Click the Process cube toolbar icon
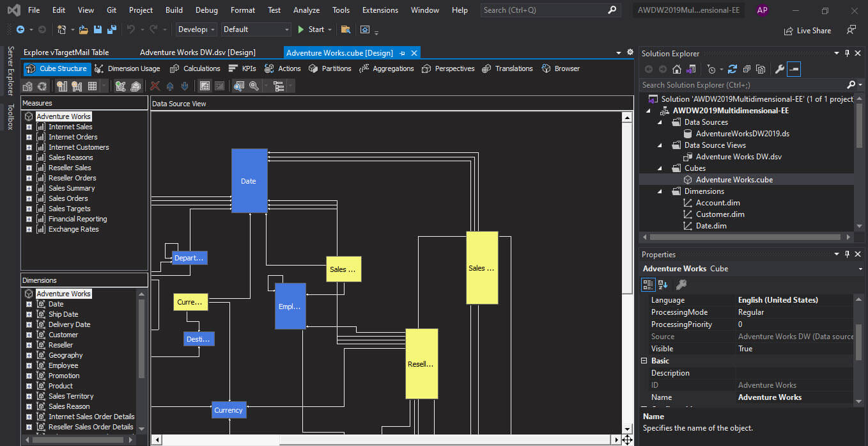This screenshot has width=868, height=446. tap(27, 86)
